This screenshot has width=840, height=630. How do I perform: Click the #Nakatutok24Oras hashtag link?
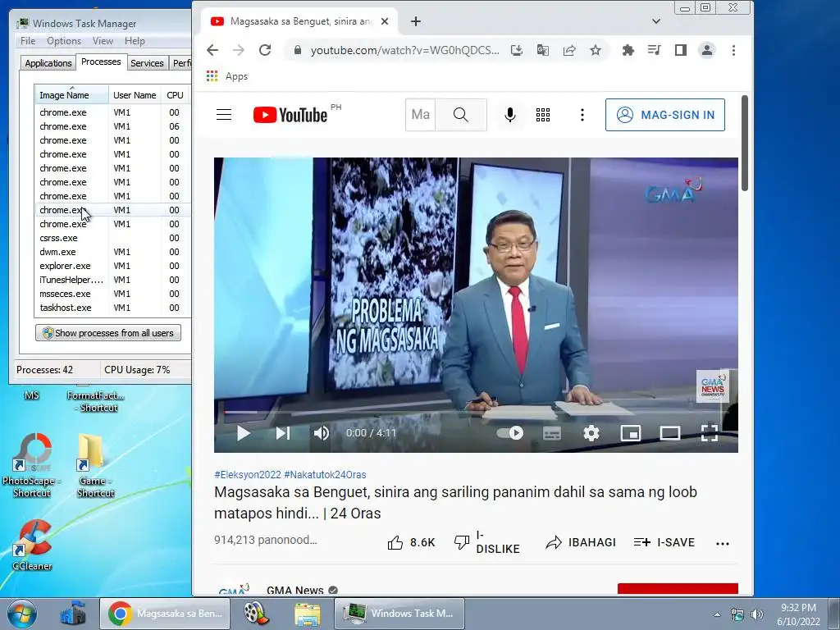coord(325,475)
